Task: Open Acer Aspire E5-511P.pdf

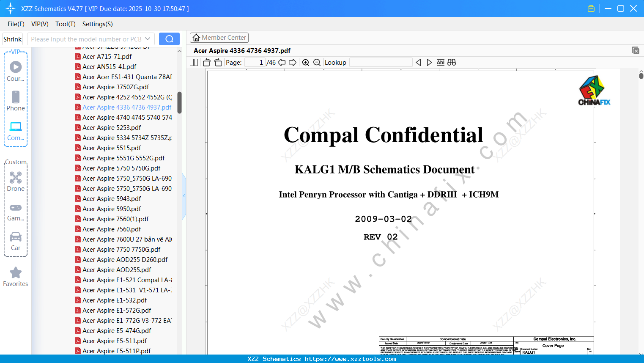Action: pyautogui.click(x=117, y=351)
